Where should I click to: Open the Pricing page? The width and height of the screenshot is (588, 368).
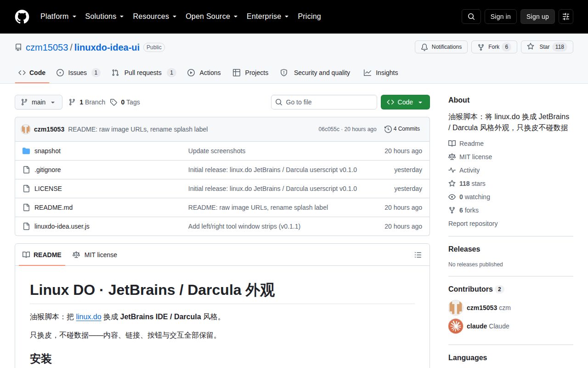(309, 17)
